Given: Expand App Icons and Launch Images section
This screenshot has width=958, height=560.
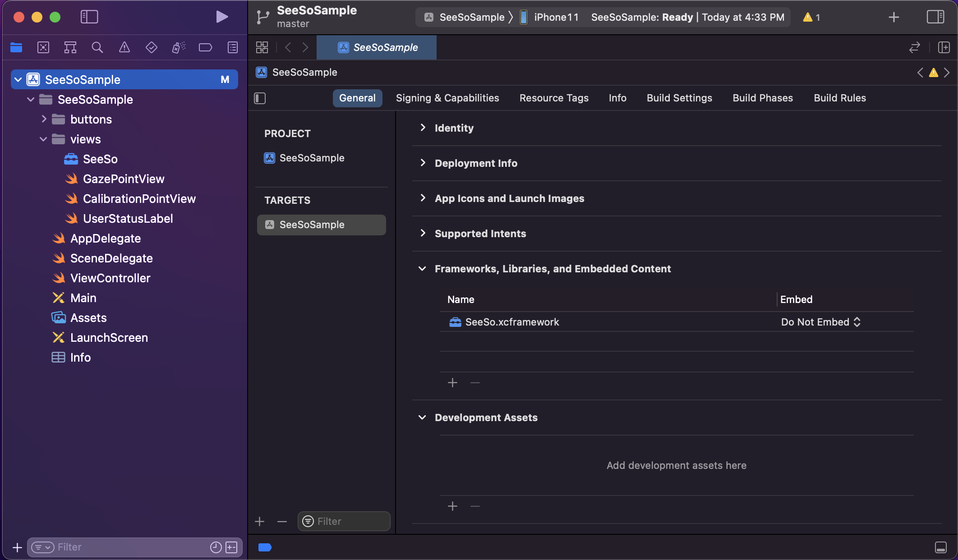Looking at the screenshot, I should 423,198.
